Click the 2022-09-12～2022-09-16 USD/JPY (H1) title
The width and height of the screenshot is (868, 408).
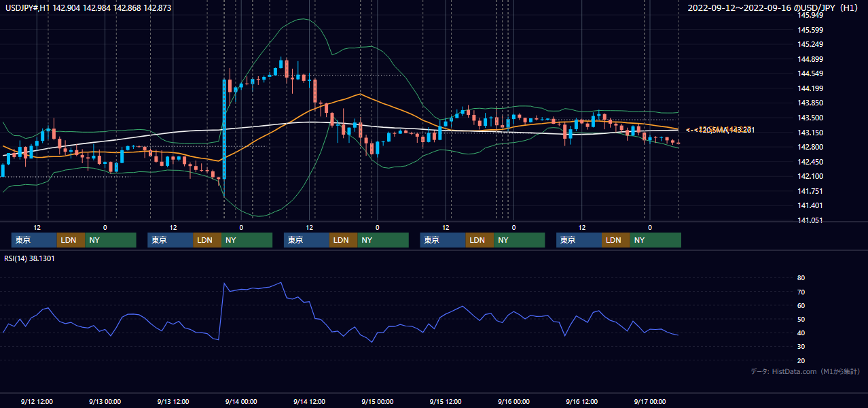774,8
